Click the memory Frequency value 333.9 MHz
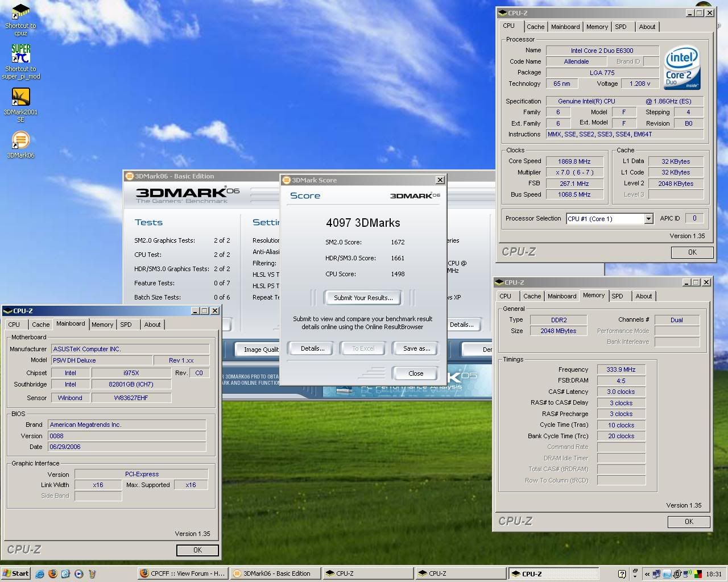Screen dimensions: 728x582 pos(621,369)
